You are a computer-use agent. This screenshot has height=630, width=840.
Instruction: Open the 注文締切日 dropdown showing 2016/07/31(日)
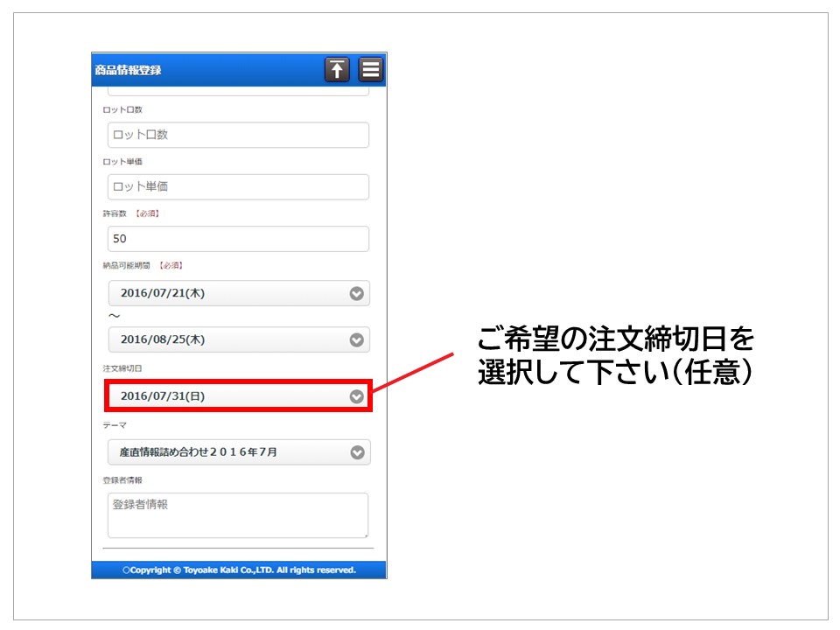227,396
